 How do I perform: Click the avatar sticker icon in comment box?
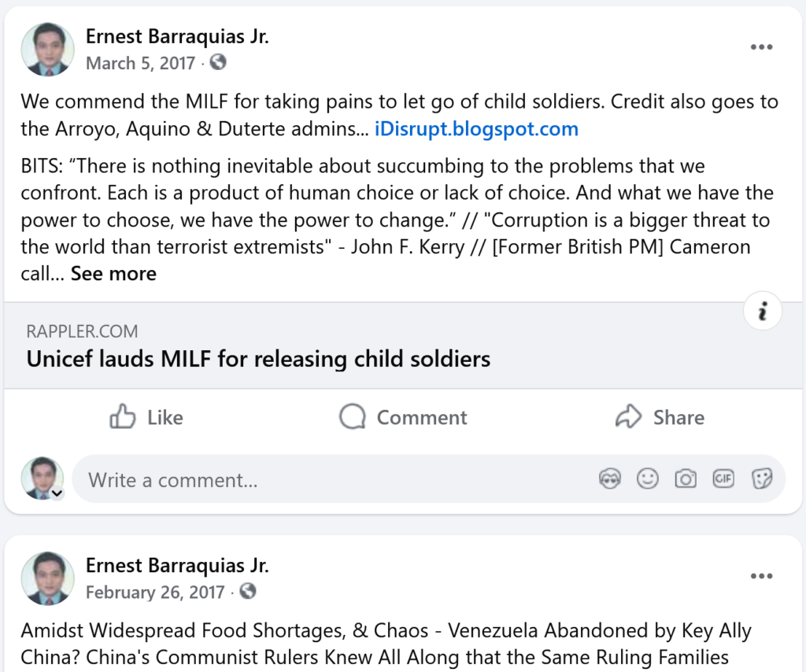tap(610, 479)
